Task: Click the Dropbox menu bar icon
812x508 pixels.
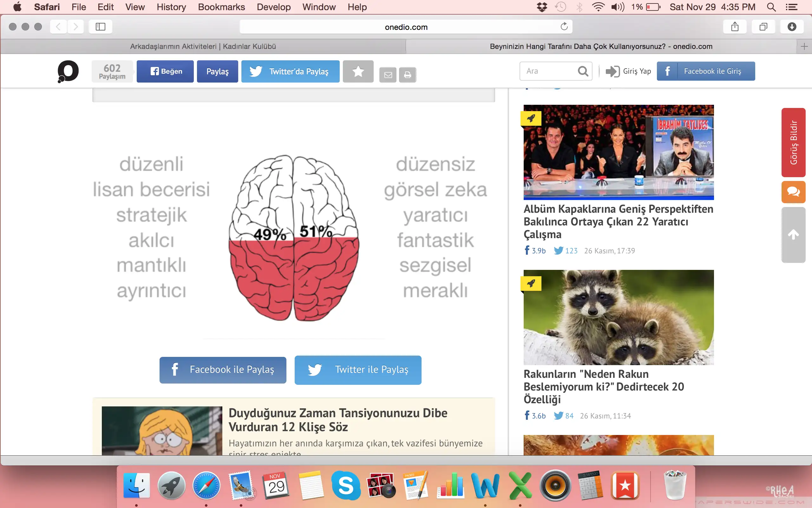Action: (x=542, y=7)
